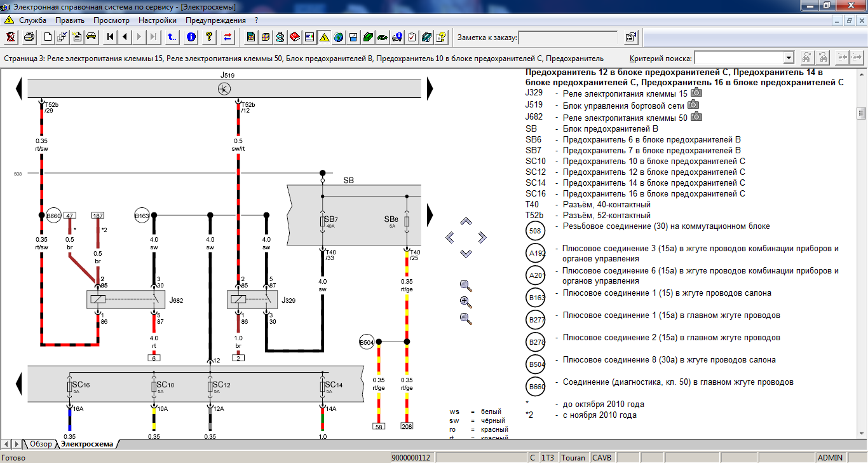Click the clipboard with red checkmark icon
868x463 pixels.
pos(412,37)
